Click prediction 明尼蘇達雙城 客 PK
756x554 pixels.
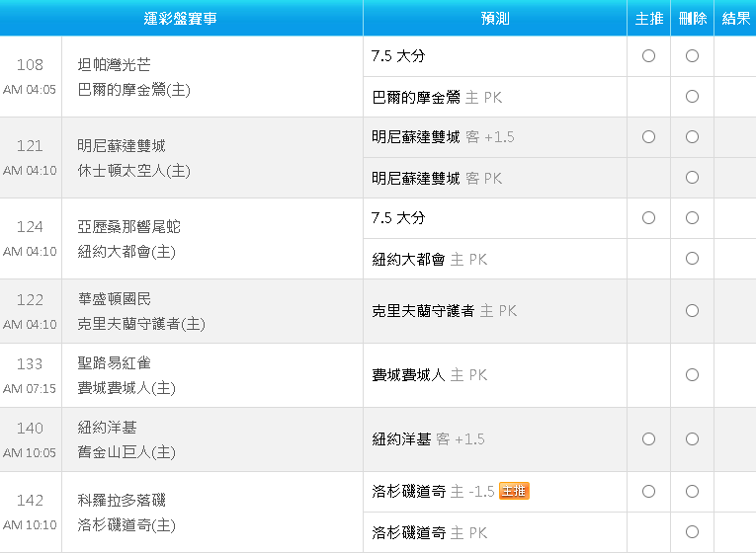(x=437, y=178)
